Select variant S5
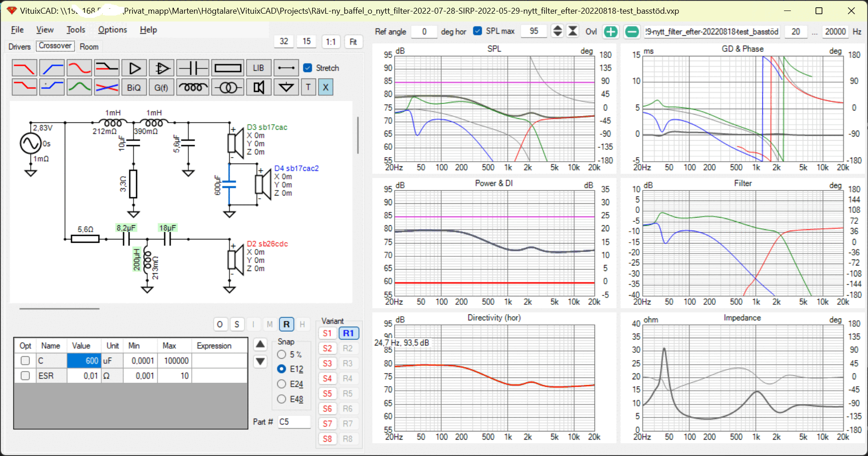This screenshot has height=456, width=868. coord(327,394)
